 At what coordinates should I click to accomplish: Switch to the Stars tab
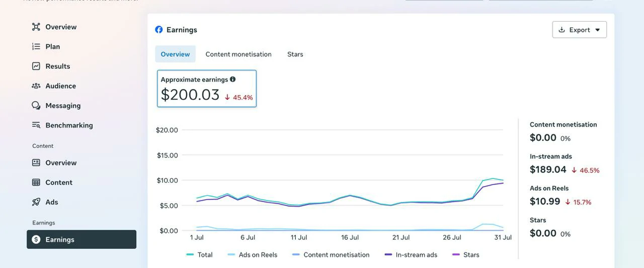295,54
